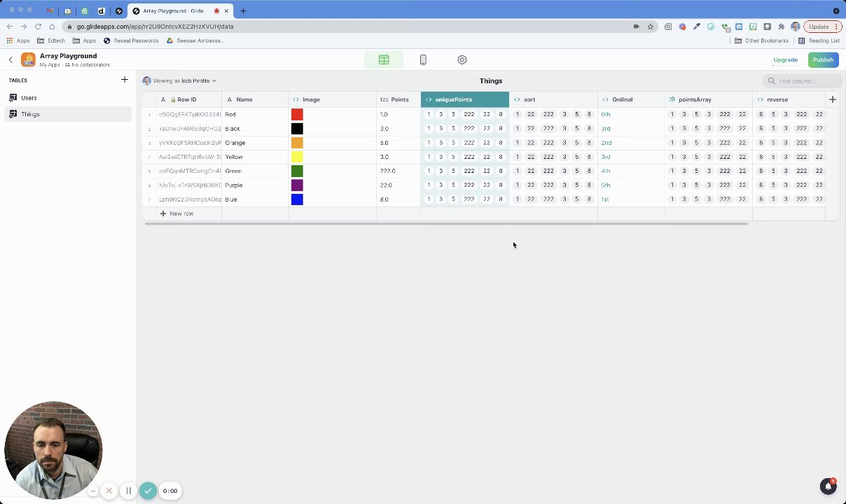This screenshot has height=504, width=846.
Task: Switch to the Data editor table icon
Action: [384, 60]
